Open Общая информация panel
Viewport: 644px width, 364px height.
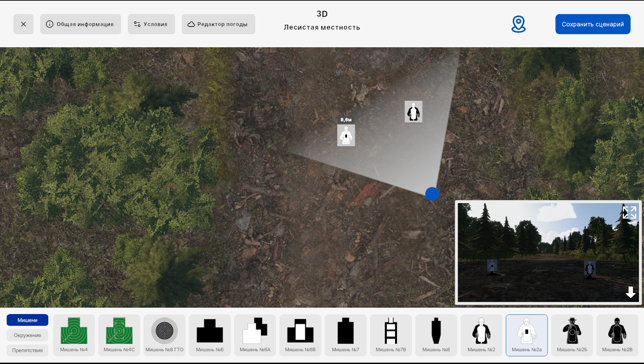coord(80,24)
